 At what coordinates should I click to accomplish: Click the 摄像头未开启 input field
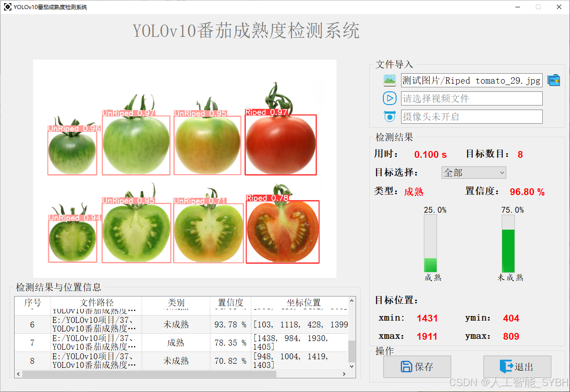472,116
